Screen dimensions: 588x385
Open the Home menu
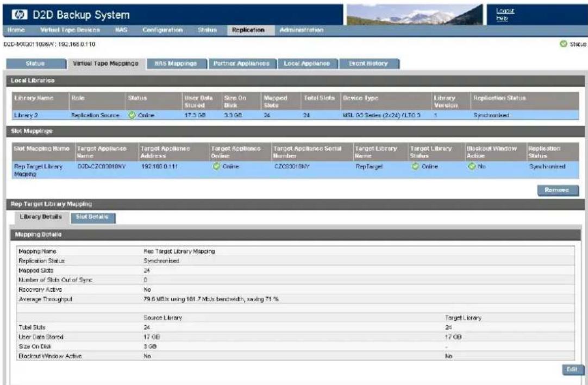[16, 30]
